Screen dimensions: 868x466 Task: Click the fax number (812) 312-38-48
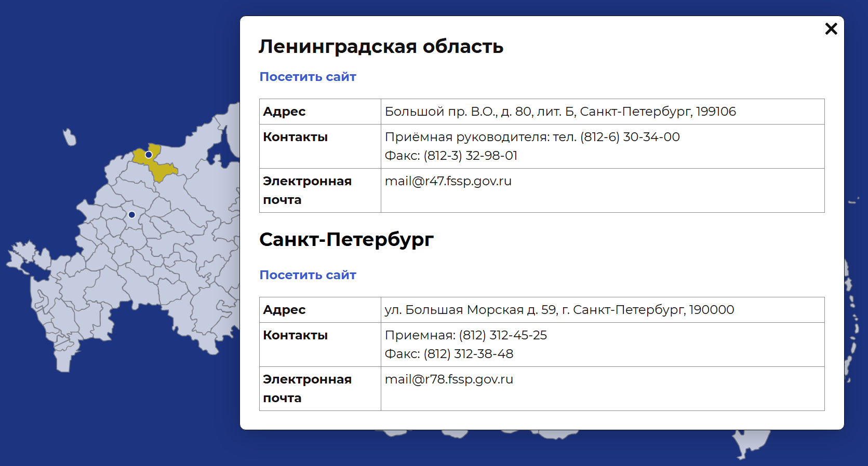click(x=468, y=354)
